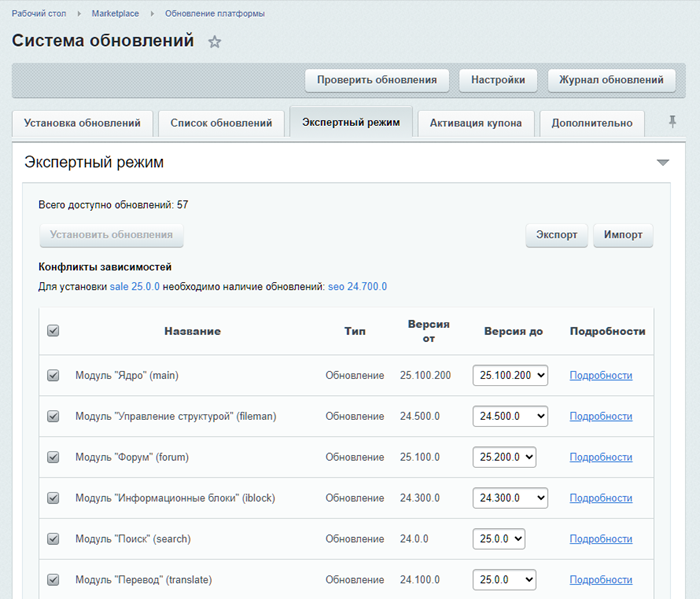Open version dropdown for forum module
The height and width of the screenshot is (599, 700).
[504, 457]
